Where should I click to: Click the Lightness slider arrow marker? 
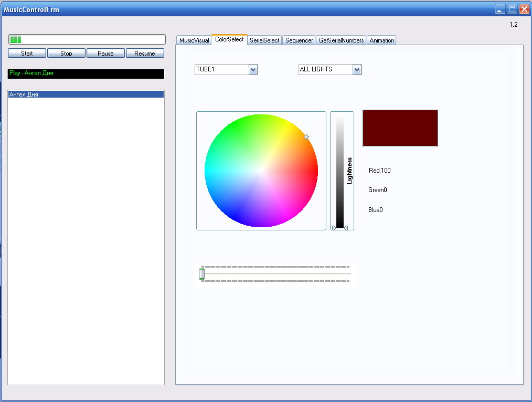point(345,228)
